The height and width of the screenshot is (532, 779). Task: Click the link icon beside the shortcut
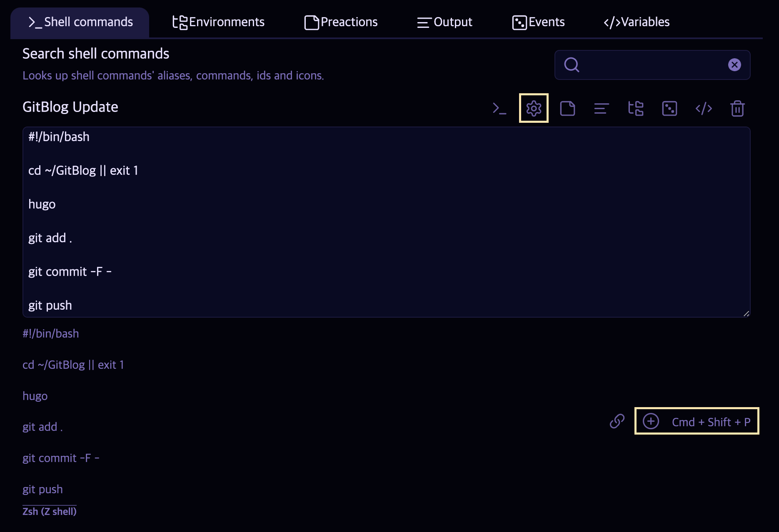(x=617, y=421)
